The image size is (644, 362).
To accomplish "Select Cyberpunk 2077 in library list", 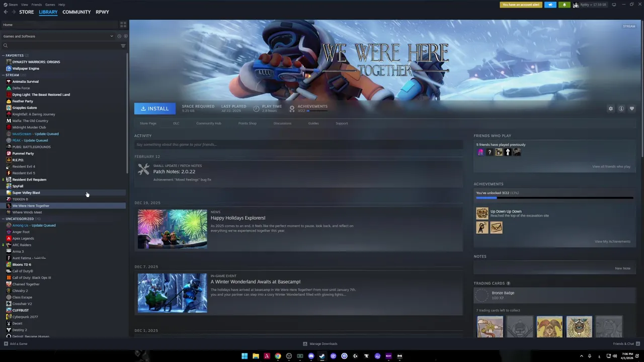I will (x=25, y=317).
